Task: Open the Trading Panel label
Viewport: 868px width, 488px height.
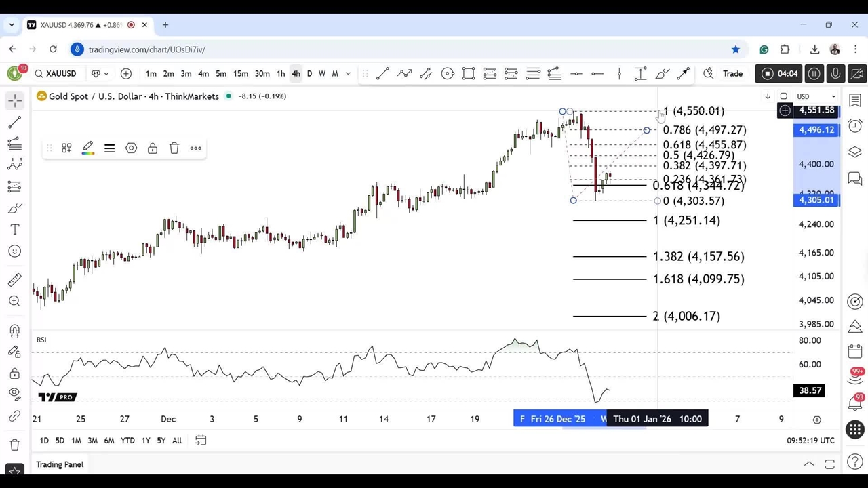Action: coord(60,464)
